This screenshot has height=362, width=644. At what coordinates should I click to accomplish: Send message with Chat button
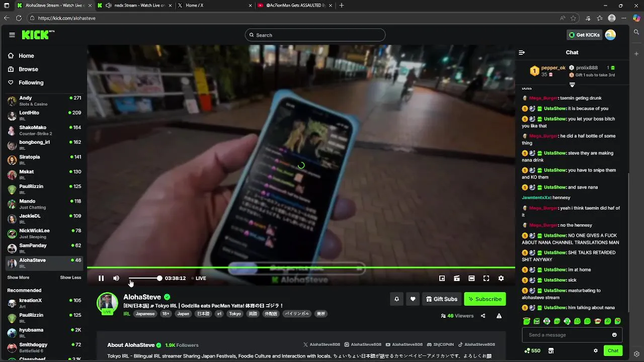pyautogui.click(x=613, y=350)
